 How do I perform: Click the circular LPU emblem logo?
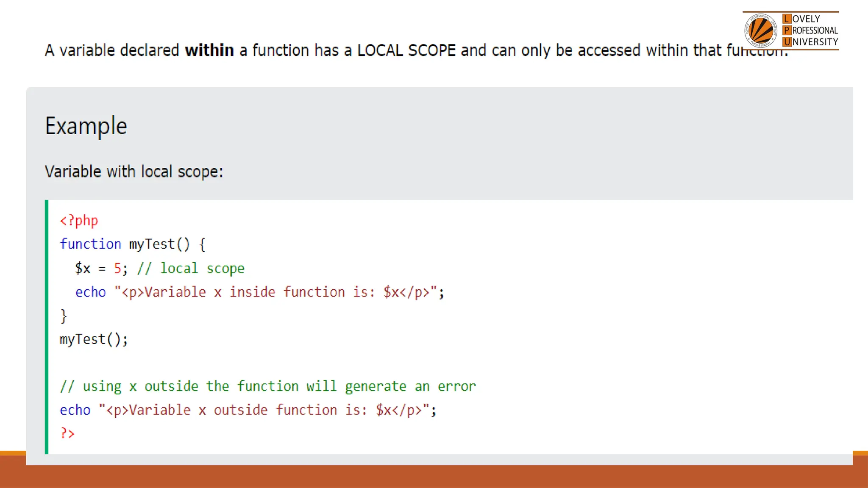point(761,30)
